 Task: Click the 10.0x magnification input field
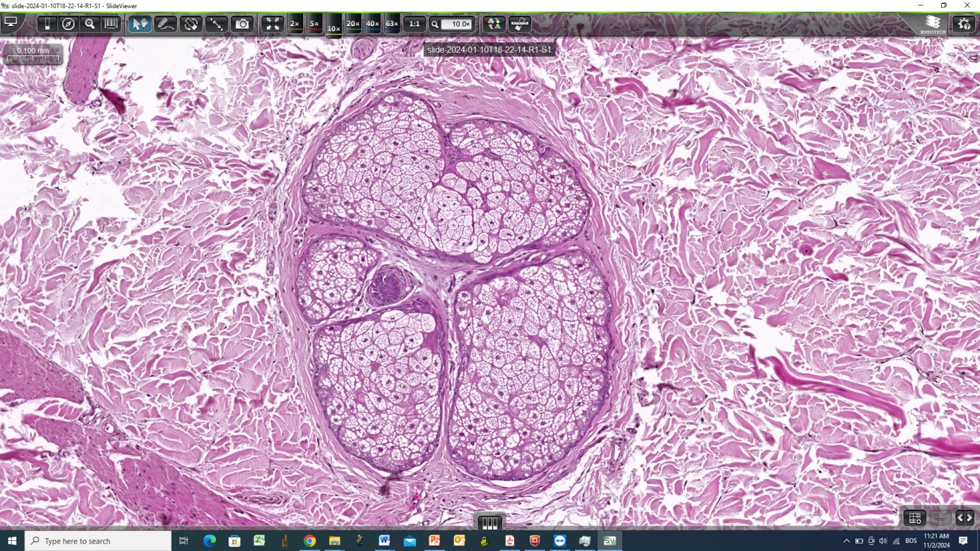click(456, 24)
